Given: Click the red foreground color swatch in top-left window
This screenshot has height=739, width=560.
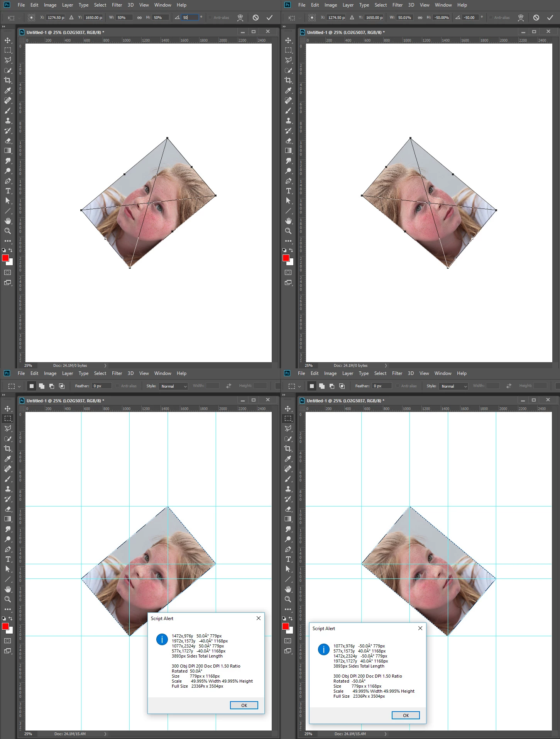Looking at the screenshot, I should pyautogui.click(x=5, y=258).
